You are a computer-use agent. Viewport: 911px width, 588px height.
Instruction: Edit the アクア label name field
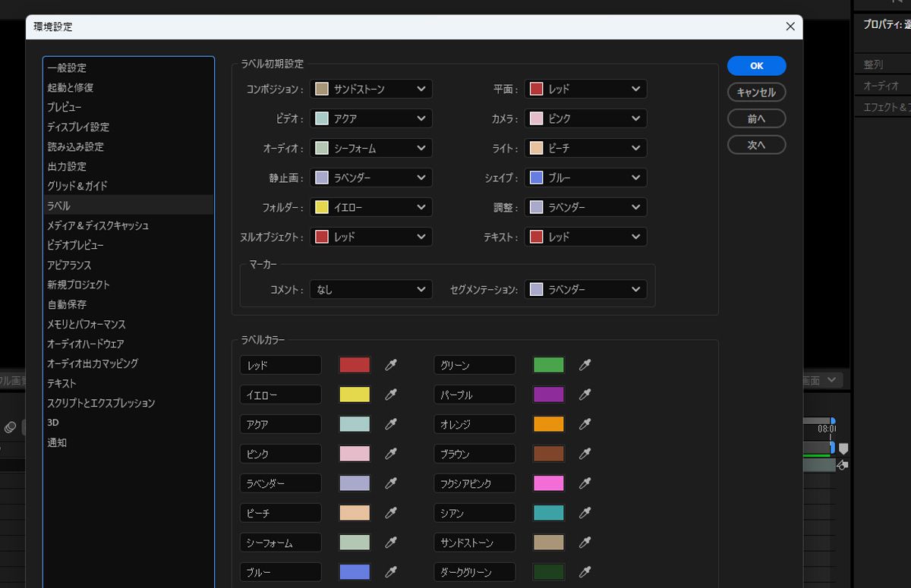click(x=281, y=424)
